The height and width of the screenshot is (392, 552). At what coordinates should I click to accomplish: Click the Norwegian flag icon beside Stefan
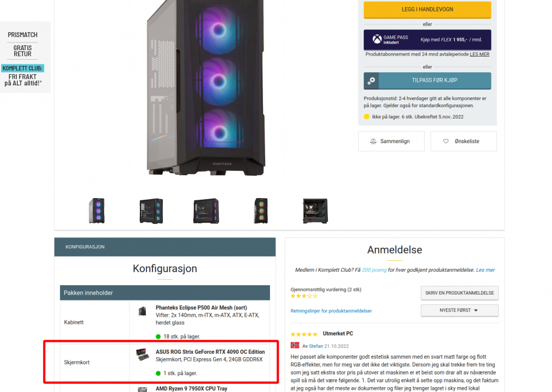(x=295, y=346)
